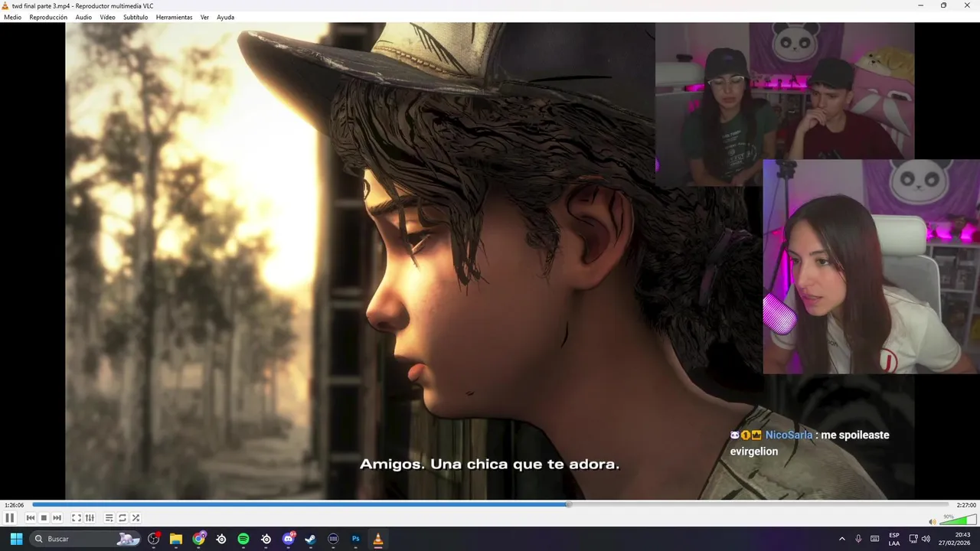Image resolution: width=980 pixels, height=551 pixels.
Task: Click the VLC cone icon in title bar
Action: (5, 5)
